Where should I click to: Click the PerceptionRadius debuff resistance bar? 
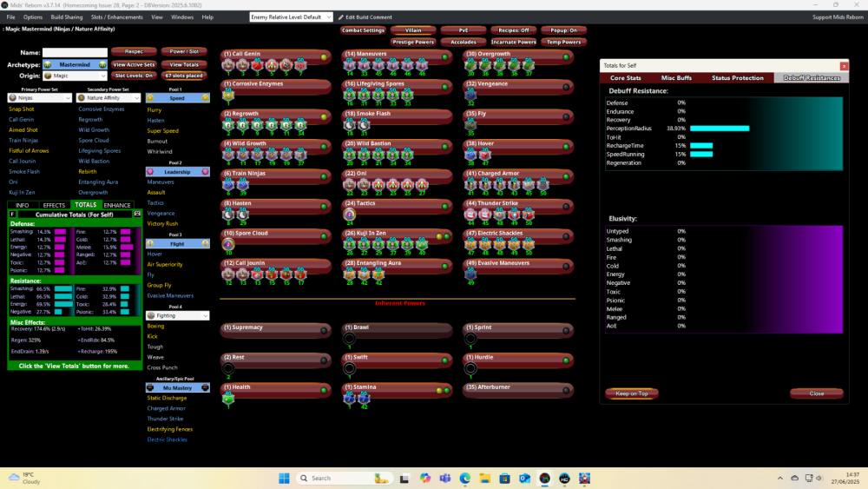[720, 129]
